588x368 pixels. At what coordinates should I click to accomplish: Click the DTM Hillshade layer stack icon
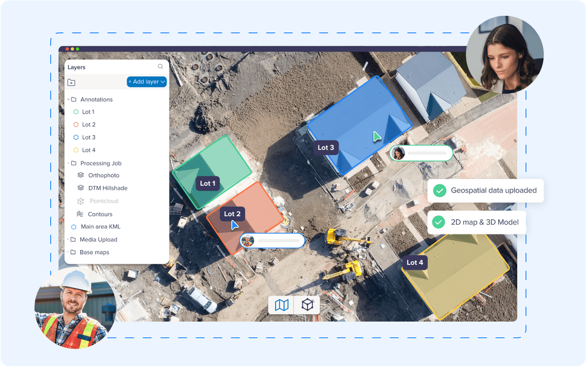click(x=80, y=188)
